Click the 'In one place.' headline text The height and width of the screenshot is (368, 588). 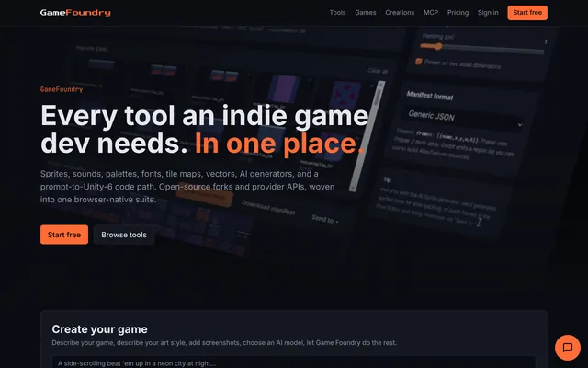pos(279,144)
